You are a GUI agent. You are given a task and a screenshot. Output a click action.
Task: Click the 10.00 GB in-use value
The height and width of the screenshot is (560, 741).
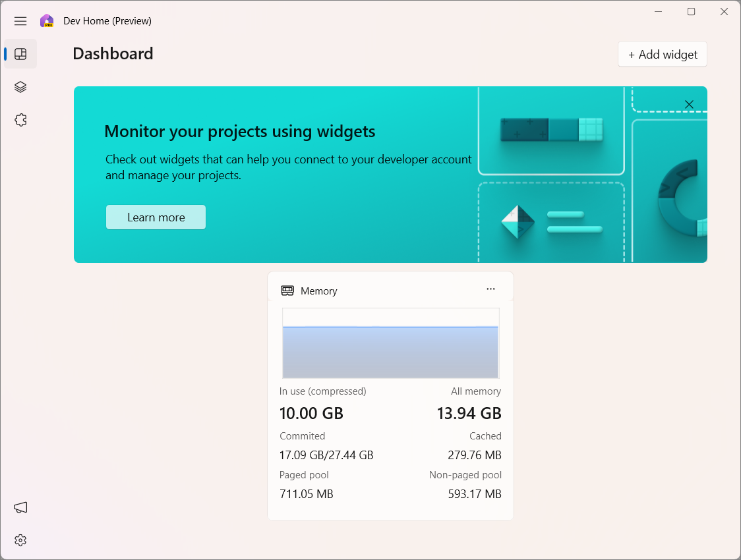click(x=311, y=413)
